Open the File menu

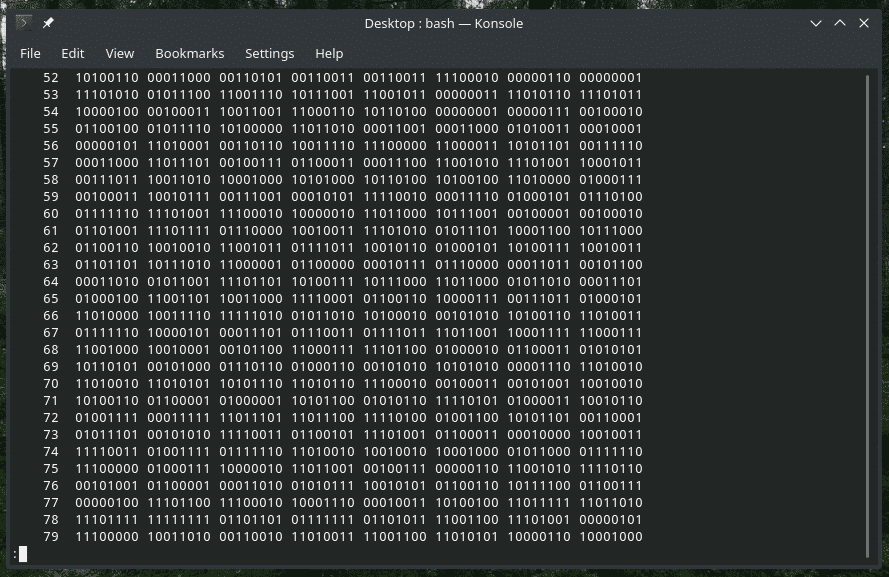(30, 53)
